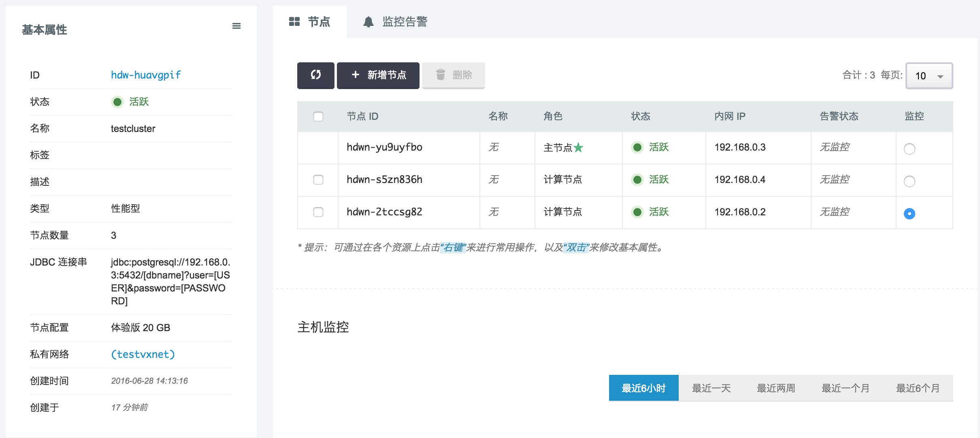Click the creation time 2016-06-28 14:13:16
980x438 pixels.
(x=149, y=381)
